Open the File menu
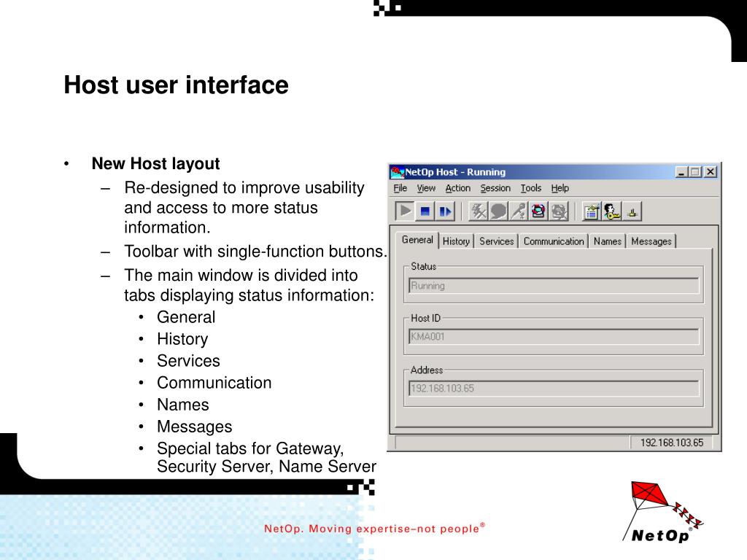This screenshot has height=560, width=747. [x=400, y=188]
